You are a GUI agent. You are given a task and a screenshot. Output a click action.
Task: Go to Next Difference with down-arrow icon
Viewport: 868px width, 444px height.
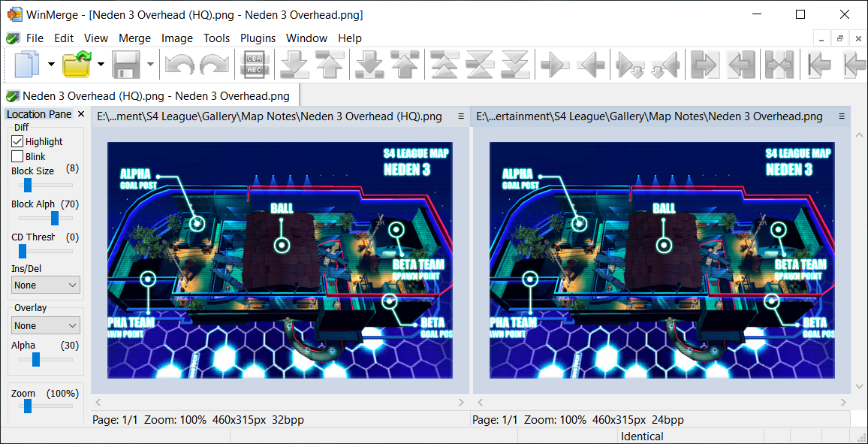(294, 65)
